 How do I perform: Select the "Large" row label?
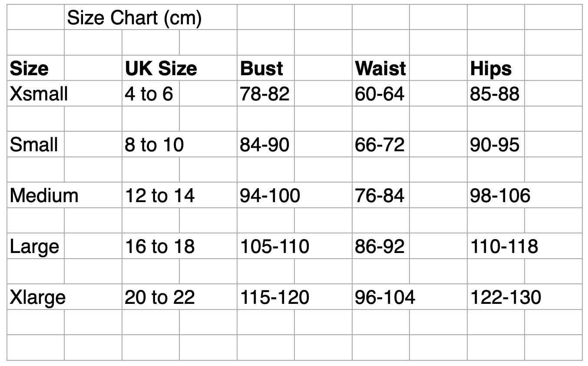[x=34, y=246]
